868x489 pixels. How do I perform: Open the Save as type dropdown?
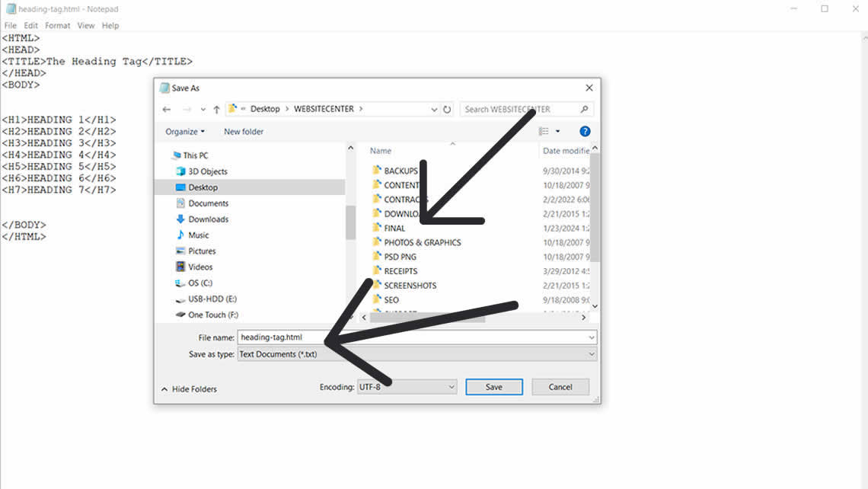pos(417,354)
